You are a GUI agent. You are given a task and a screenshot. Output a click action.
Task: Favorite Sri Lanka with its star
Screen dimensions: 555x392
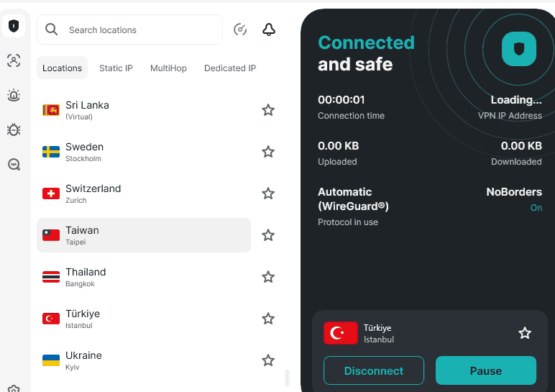[x=268, y=110]
